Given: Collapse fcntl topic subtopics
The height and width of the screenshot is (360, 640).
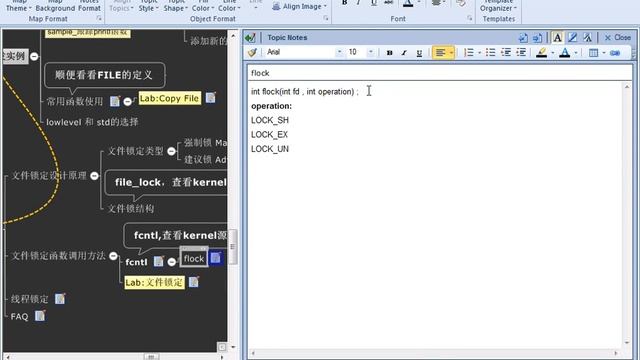Looking at the screenshot, I should coord(172,262).
